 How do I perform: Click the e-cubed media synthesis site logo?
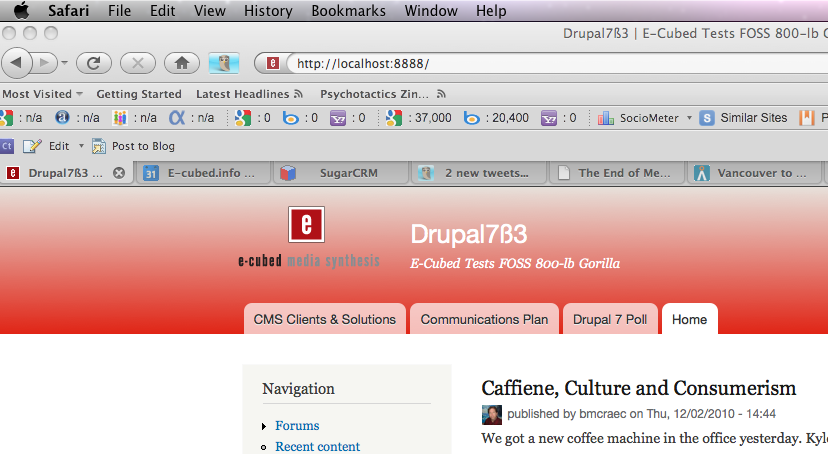[x=308, y=238]
